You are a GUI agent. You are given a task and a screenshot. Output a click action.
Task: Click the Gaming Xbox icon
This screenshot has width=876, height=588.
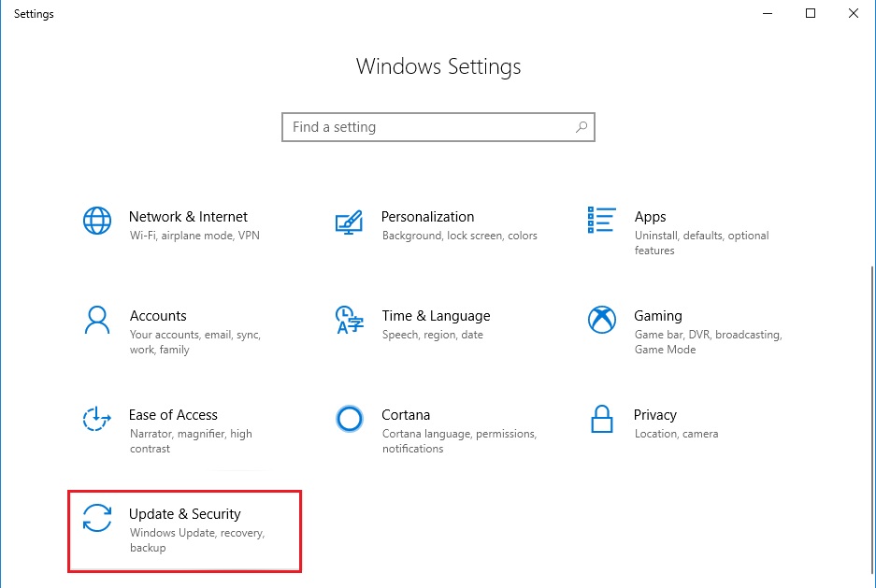coord(601,320)
